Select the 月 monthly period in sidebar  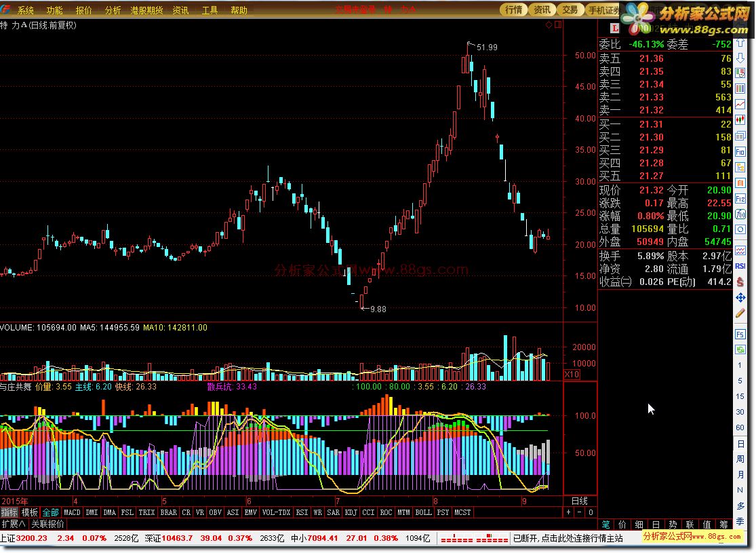(740, 474)
